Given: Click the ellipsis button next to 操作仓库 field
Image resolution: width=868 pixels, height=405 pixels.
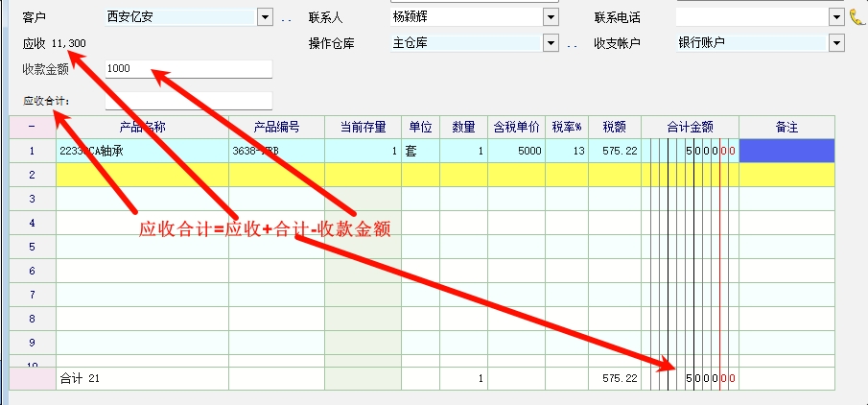Looking at the screenshot, I should [x=572, y=43].
